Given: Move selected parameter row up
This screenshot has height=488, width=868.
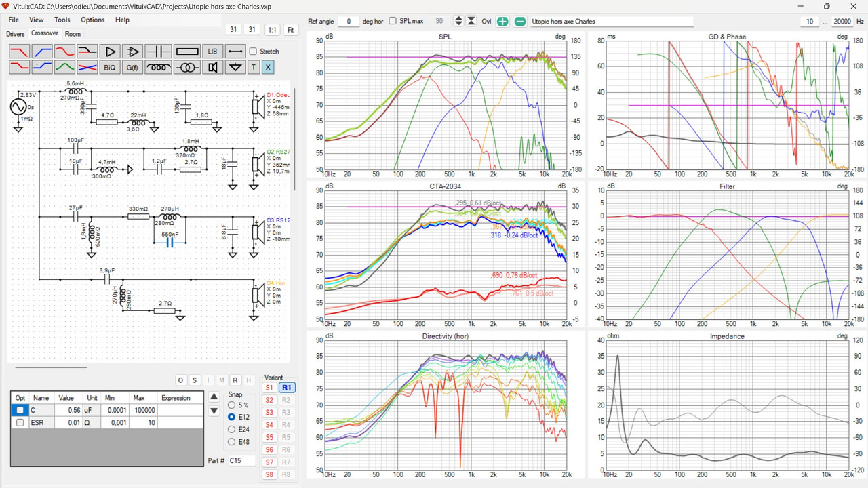Looking at the screenshot, I should click(x=214, y=396).
